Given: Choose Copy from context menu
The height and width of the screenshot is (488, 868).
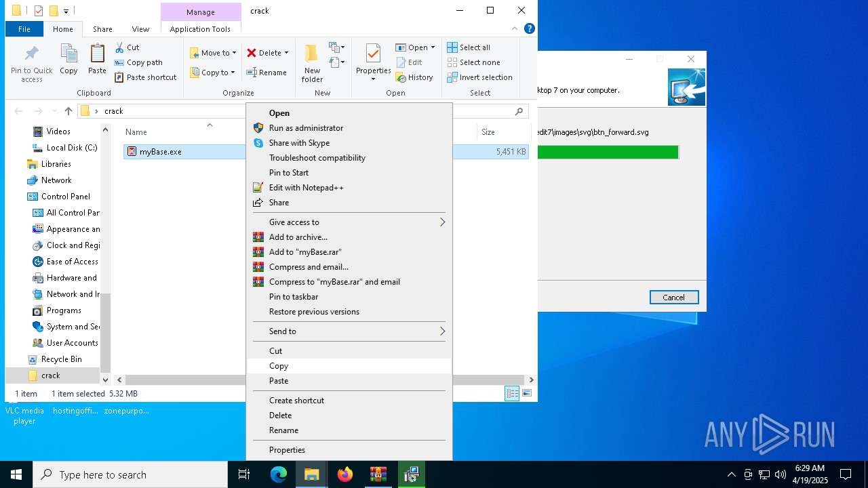Looking at the screenshot, I should [x=349, y=366].
